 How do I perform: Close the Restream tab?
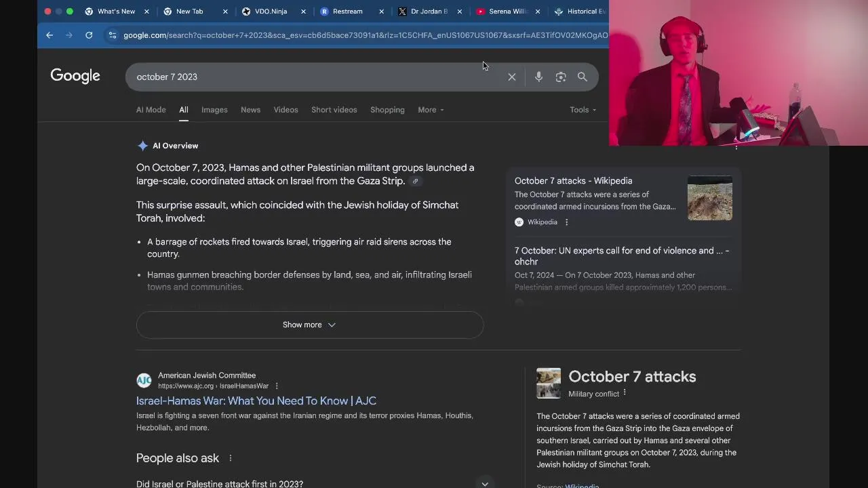pyautogui.click(x=382, y=12)
